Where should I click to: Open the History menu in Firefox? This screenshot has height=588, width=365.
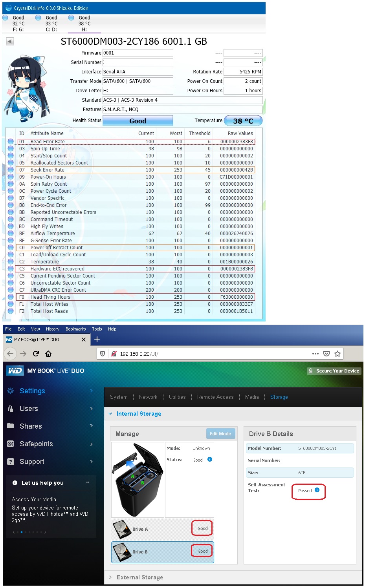click(53, 329)
